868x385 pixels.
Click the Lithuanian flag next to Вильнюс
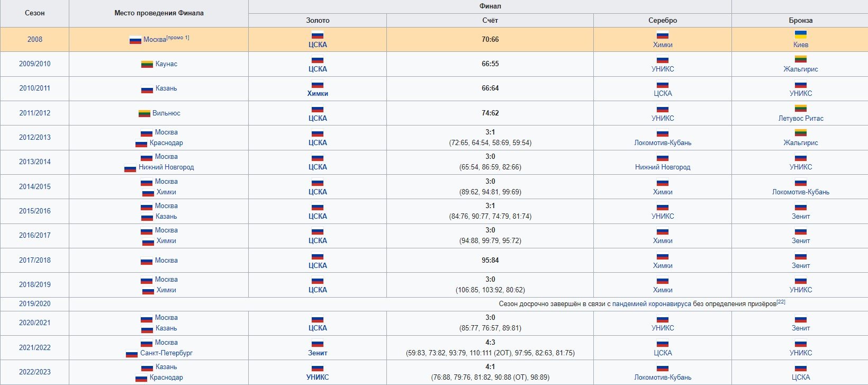tap(144, 113)
